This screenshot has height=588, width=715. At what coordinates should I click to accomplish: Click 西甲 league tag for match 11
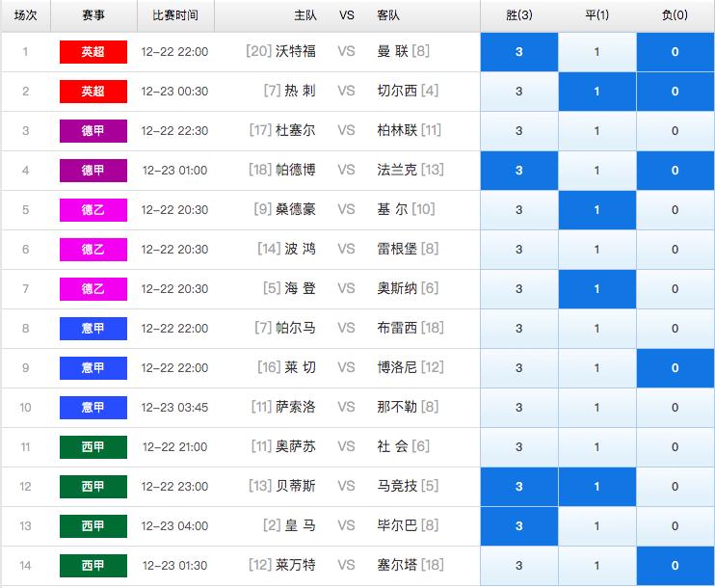(93, 447)
